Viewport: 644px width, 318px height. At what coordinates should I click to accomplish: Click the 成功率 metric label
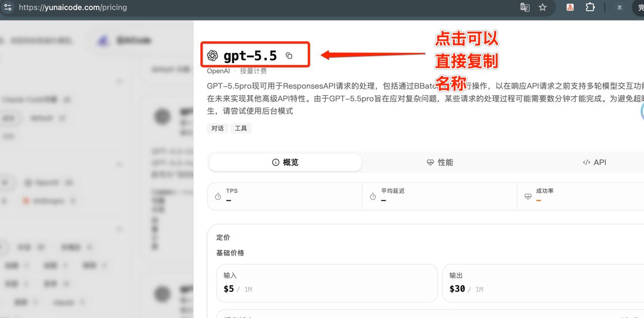click(545, 191)
